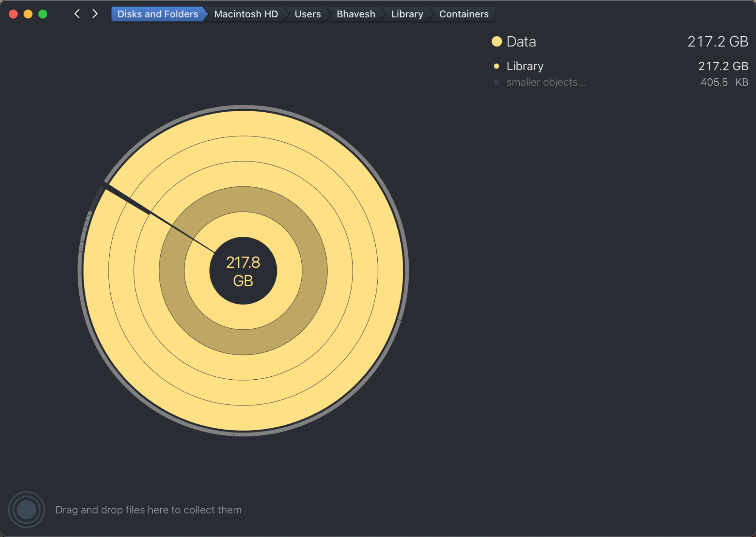Viewport: 756px width, 537px height.
Task: Select the dark tan ring segment
Action: (x=243, y=342)
